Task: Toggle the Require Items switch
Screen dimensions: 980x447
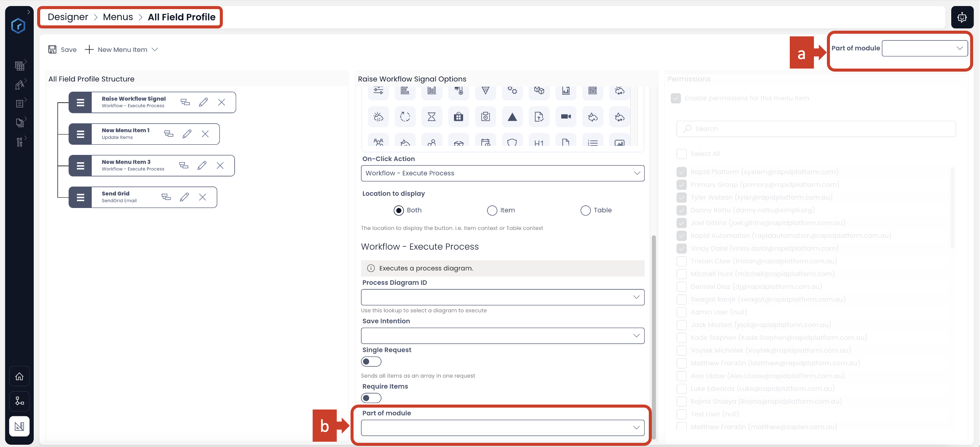Action: click(369, 398)
